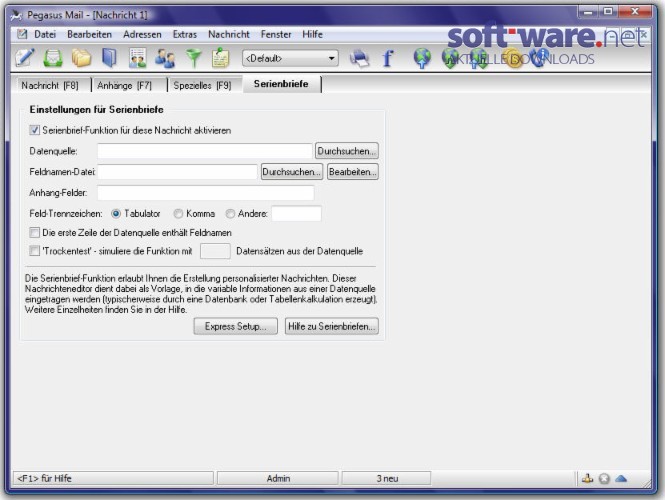
Task: Click the gray circular X status icon
Action: [604, 479]
